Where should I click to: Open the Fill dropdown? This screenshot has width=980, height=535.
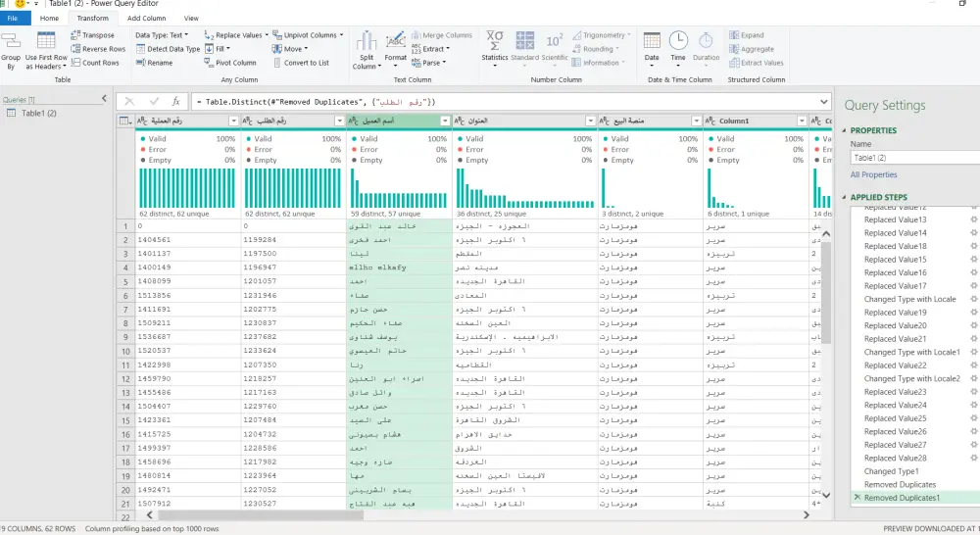pos(218,49)
